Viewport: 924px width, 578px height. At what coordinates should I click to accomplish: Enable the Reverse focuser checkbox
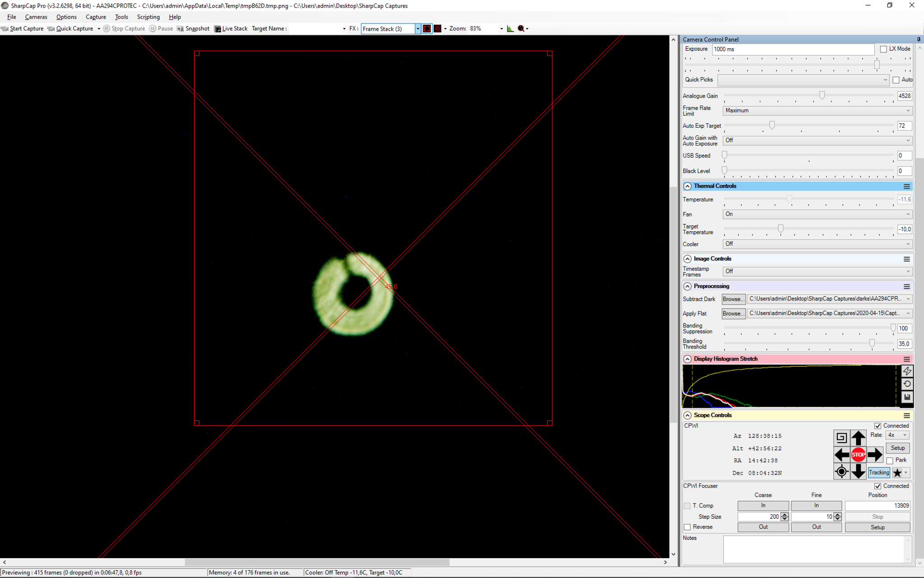pos(687,527)
